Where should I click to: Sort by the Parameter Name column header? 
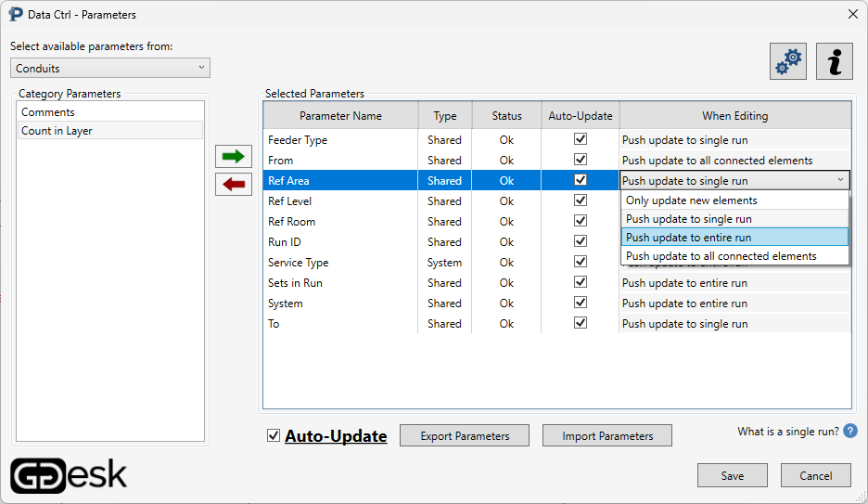(x=340, y=116)
